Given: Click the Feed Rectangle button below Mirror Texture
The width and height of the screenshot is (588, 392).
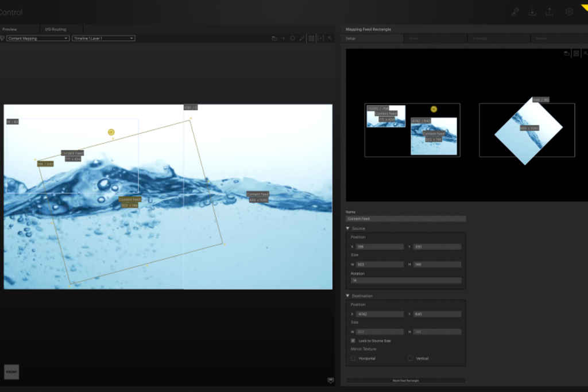Looking at the screenshot, I should click(406, 381).
